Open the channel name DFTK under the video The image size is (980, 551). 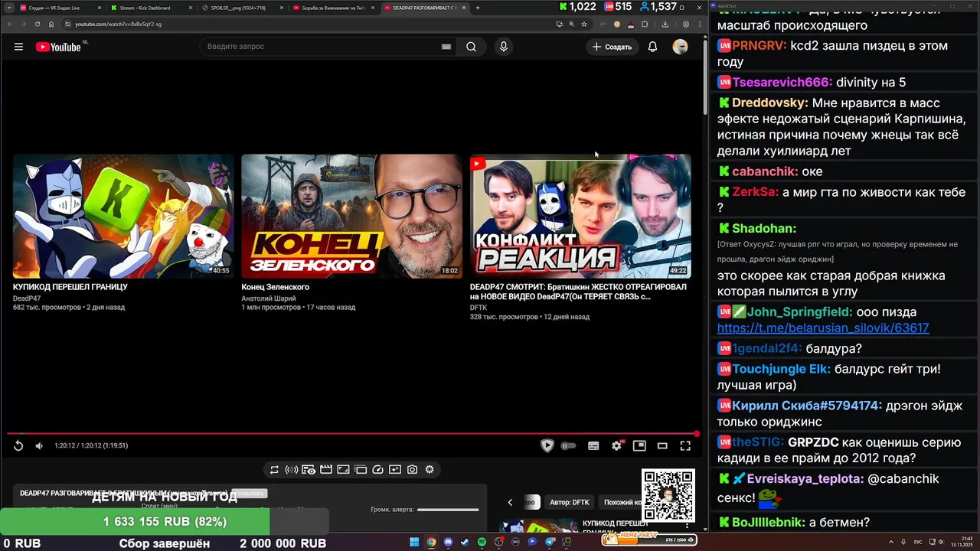[478, 308]
